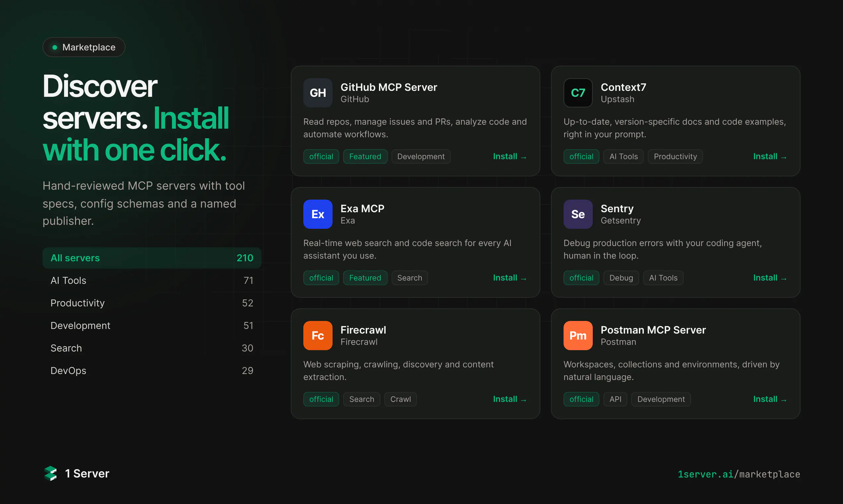Filter by Search category
843x504 pixels.
click(x=152, y=348)
